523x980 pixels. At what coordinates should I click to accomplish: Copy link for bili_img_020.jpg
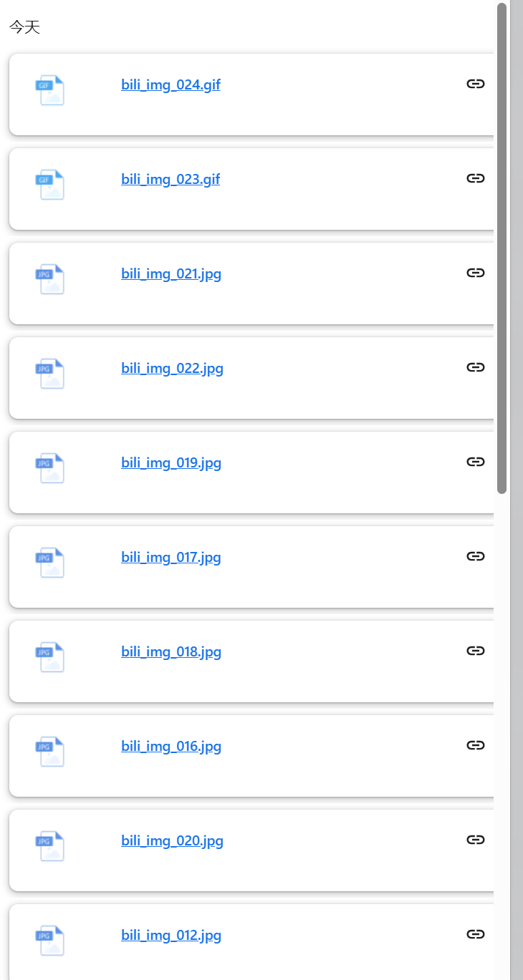tap(476, 840)
